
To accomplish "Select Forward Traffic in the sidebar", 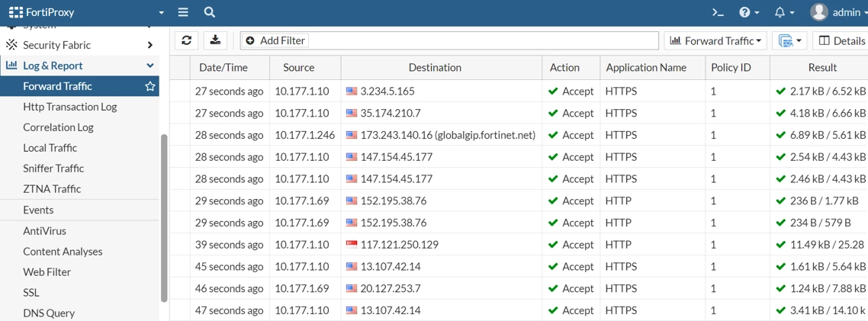I will click(x=57, y=86).
